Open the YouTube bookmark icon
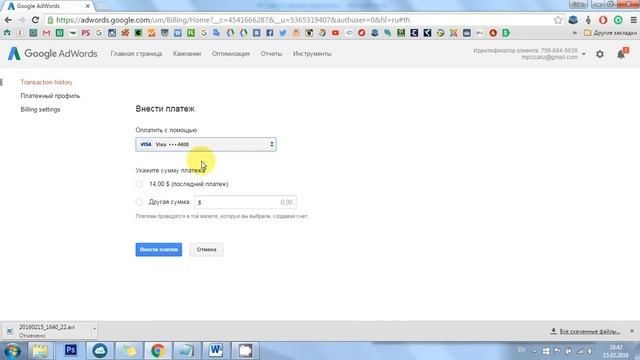The height and width of the screenshot is (360, 640). (x=336, y=33)
